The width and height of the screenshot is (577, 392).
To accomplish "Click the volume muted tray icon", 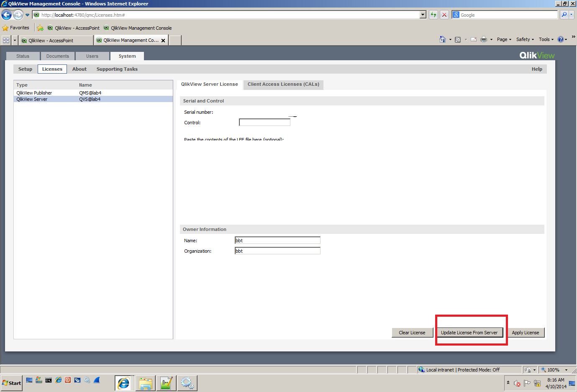I will pos(517,383).
